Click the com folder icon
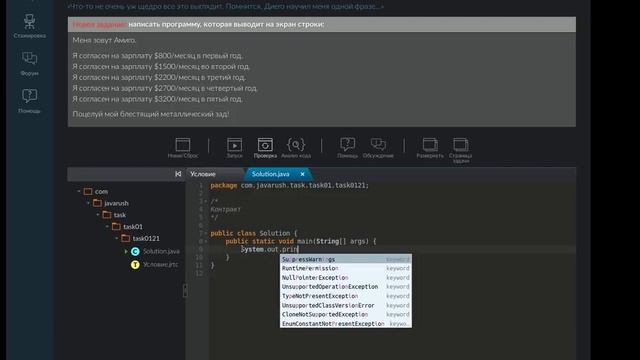This screenshot has height=360, width=640. click(88, 191)
